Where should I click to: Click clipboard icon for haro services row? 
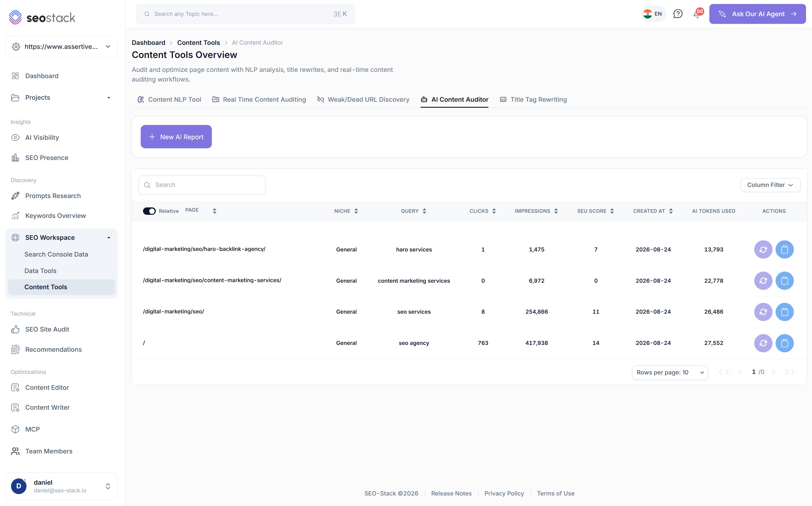click(784, 249)
